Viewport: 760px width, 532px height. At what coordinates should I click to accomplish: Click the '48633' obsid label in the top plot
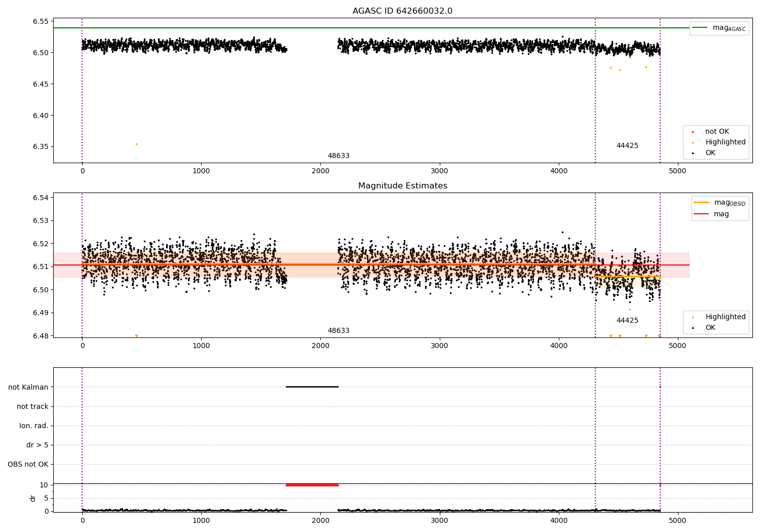[338, 156]
